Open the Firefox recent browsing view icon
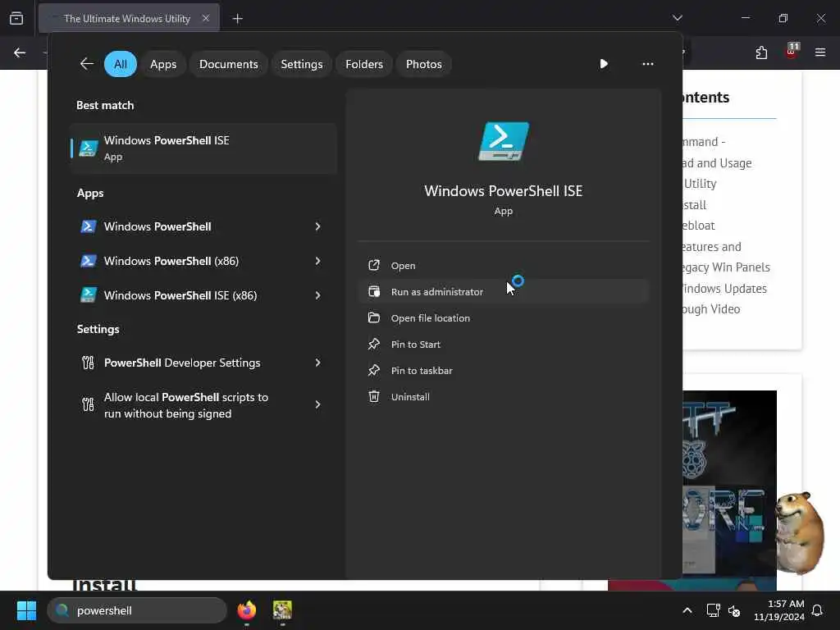 click(x=16, y=18)
